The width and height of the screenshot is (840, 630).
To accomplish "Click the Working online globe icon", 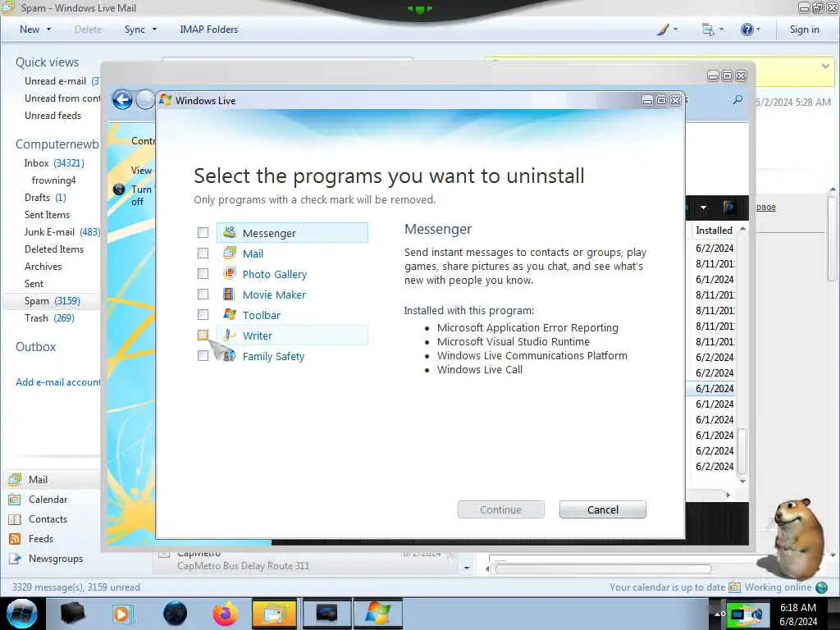I will click(821, 587).
